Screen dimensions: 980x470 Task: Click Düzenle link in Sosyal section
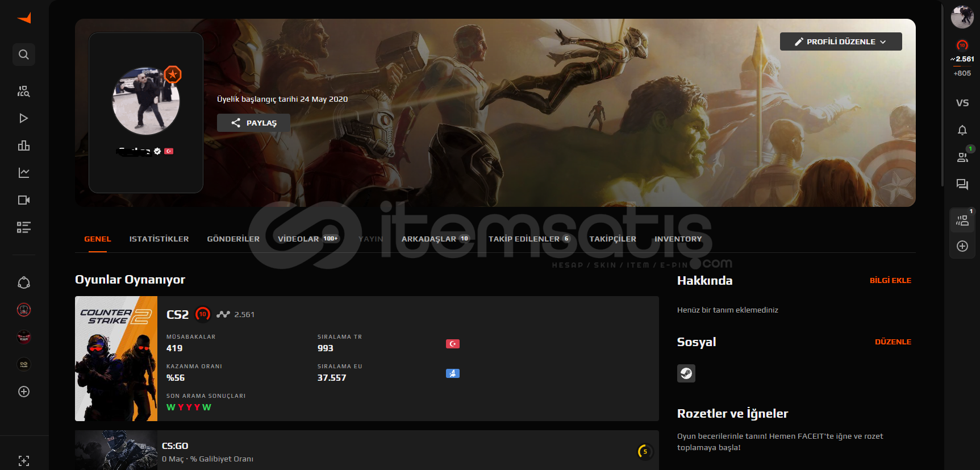pyautogui.click(x=893, y=342)
